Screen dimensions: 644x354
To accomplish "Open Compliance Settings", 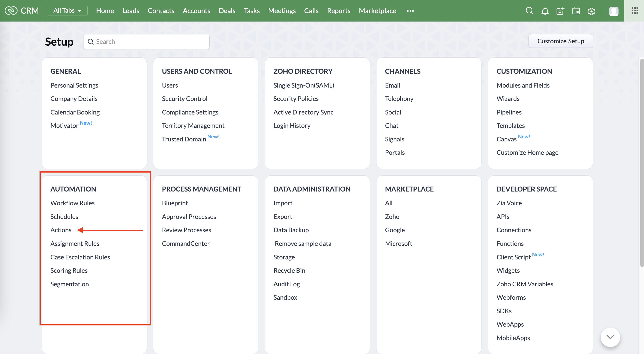I will pos(190,112).
